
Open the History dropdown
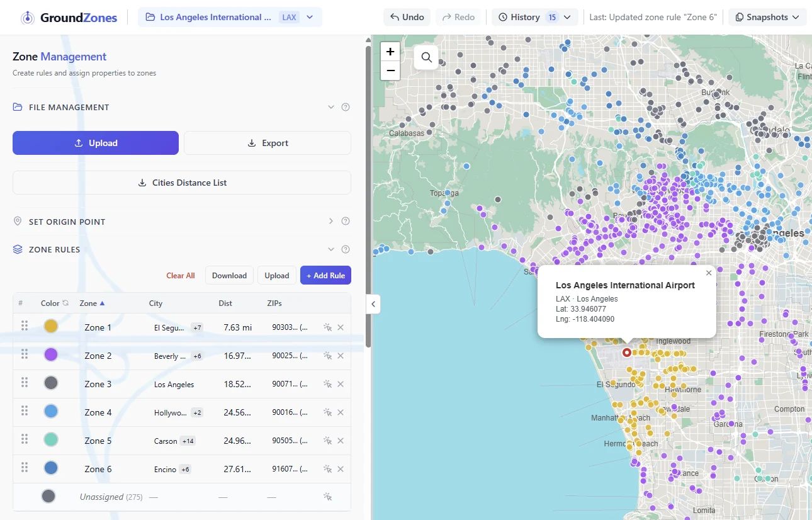pos(534,17)
